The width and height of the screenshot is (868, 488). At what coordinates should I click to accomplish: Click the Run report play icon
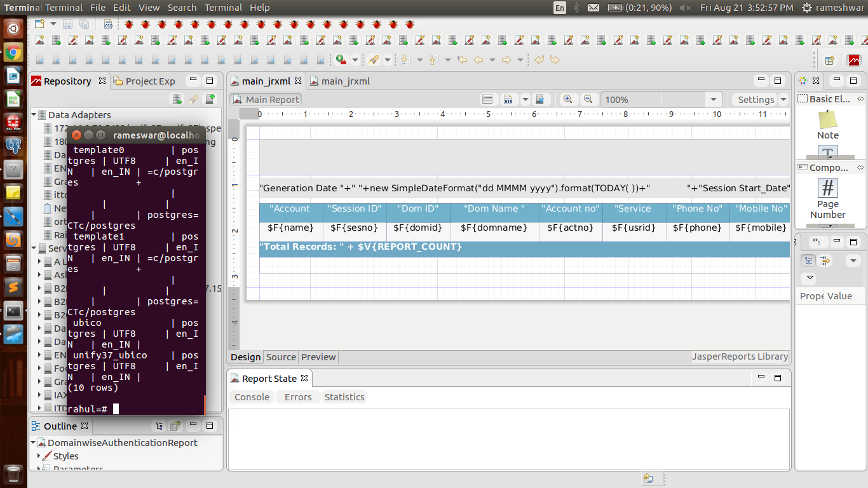(x=341, y=60)
